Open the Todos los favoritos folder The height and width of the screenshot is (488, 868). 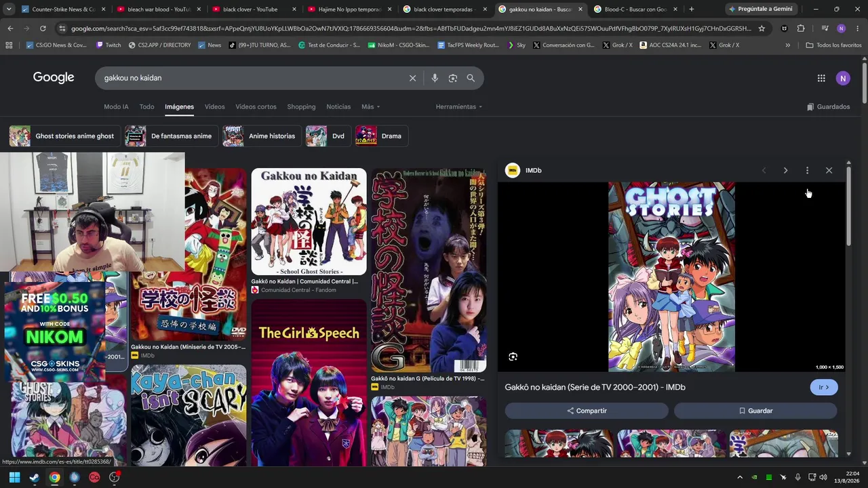(833, 45)
